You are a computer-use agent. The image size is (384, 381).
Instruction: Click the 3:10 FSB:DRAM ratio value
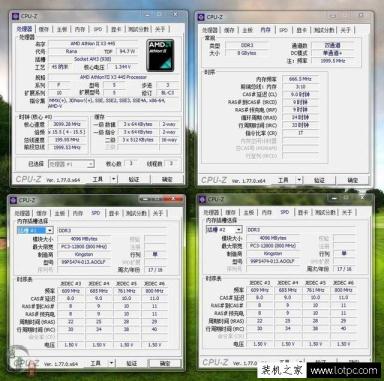(x=300, y=87)
